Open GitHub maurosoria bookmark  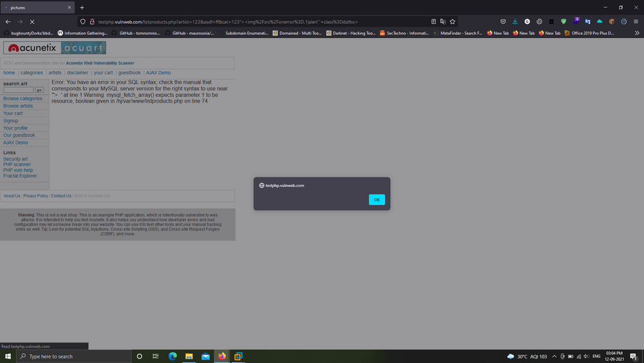189,33
